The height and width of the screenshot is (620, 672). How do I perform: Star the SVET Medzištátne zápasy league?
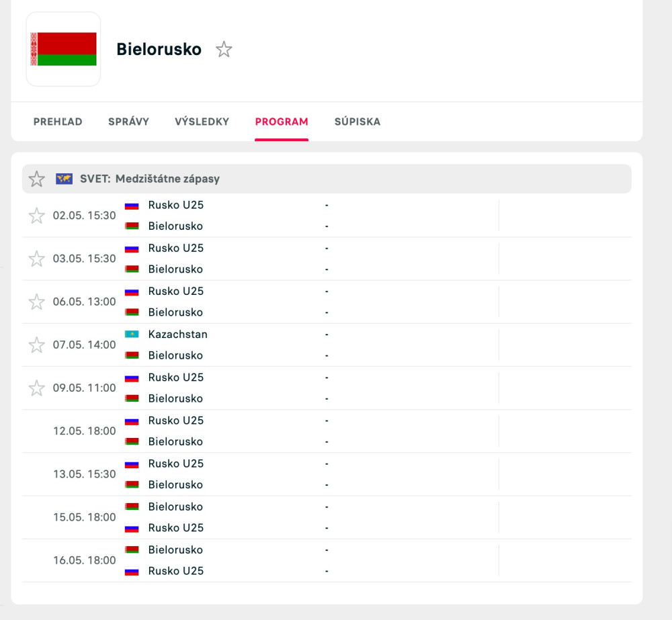point(37,179)
